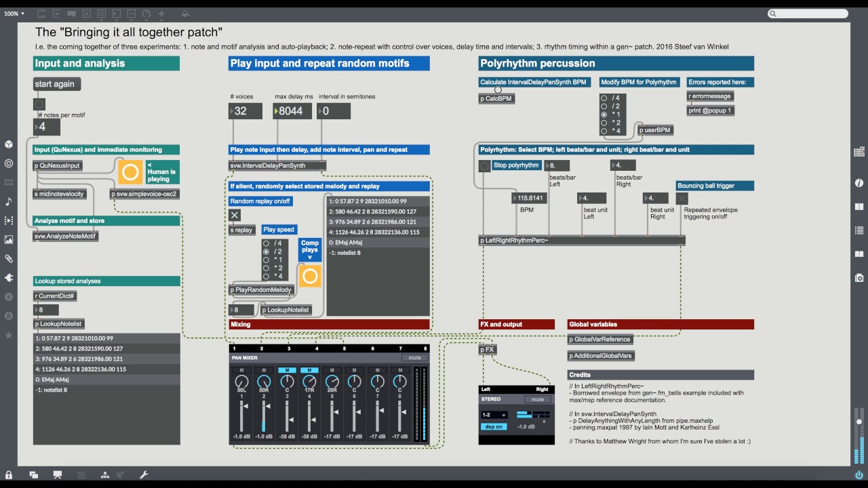Click the # voices number box showing 32
This screenshot has width=868, height=488.
click(x=245, y=110)
